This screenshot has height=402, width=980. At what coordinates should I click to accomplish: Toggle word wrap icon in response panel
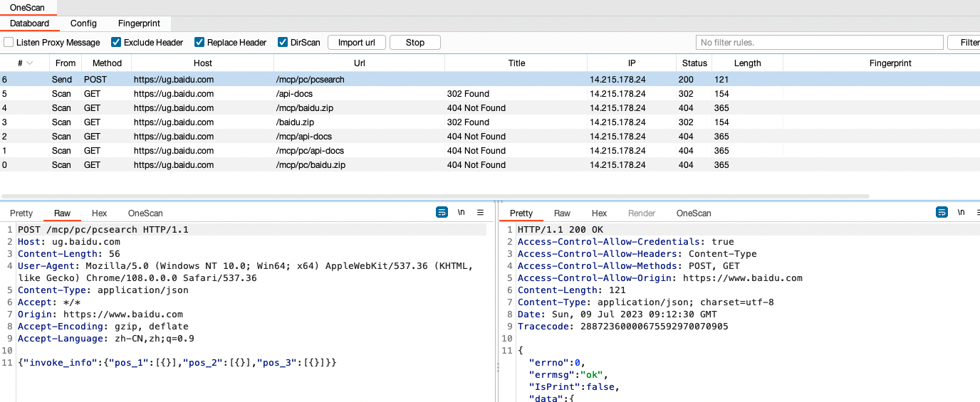[x=942, y=212]
